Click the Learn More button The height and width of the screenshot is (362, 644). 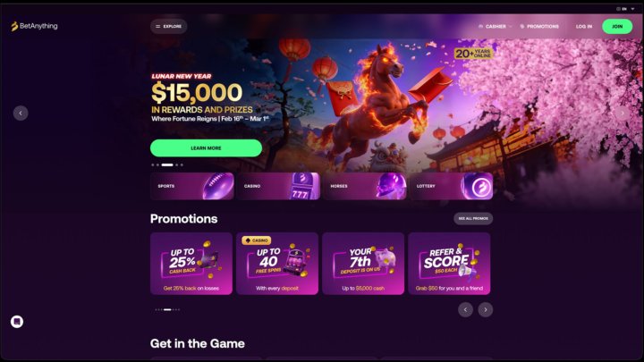tap(206, 147)
